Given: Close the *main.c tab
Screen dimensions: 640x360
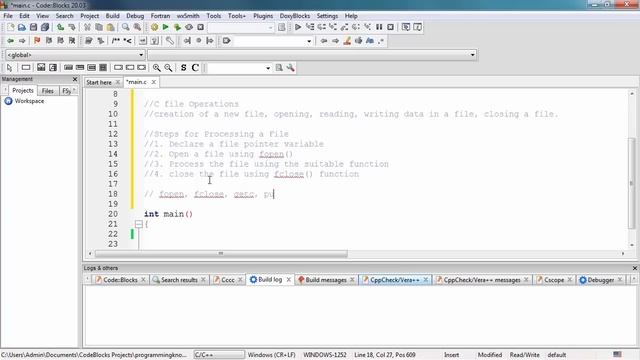Looking at the screenshot, I should point(154,82).
